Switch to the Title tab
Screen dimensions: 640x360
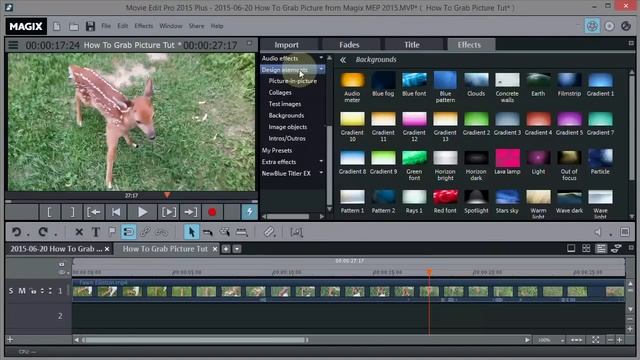pos(412,45)
